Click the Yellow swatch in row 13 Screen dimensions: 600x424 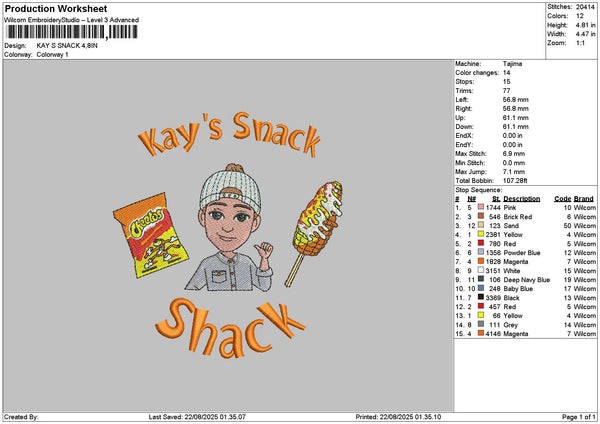(x=481, y=315)
